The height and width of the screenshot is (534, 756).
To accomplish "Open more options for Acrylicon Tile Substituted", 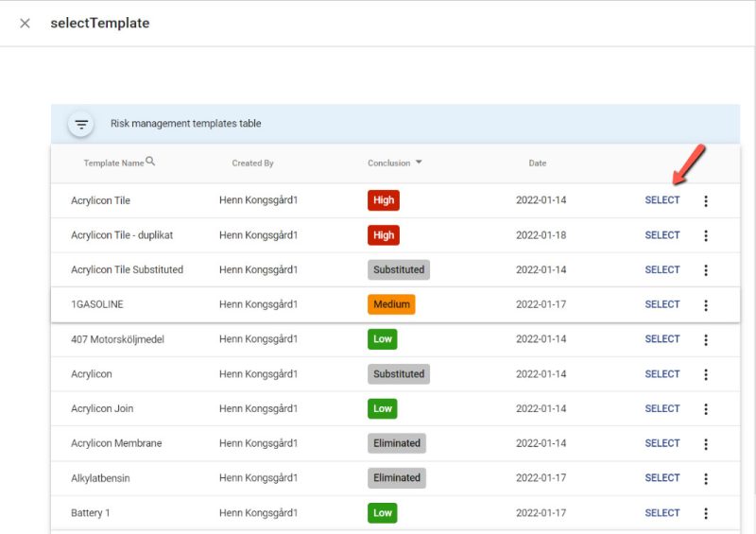I will pyautogui.click(x=706, y=270).
